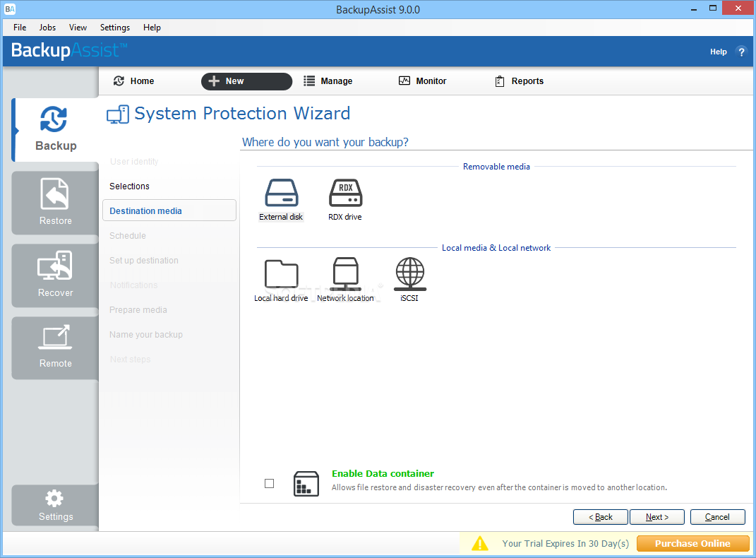Screen dimensions: 756x558
Task: Open the Help menu in menu bar
Action: (152, 28)
